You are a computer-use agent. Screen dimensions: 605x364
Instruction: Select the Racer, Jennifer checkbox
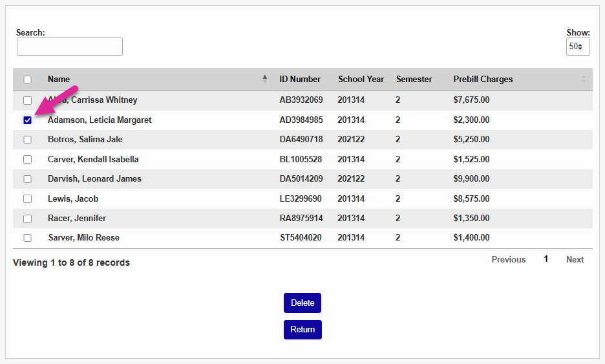27,219
